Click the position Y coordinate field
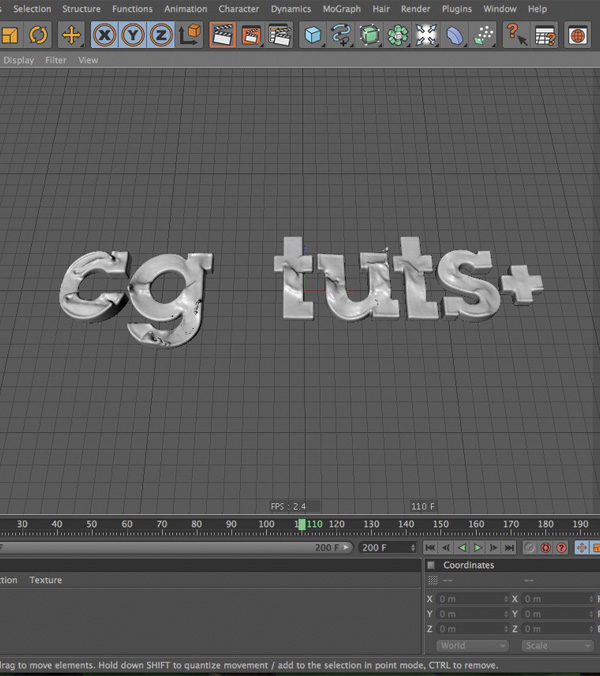600x676 pixels. click(x=473, y=614)
